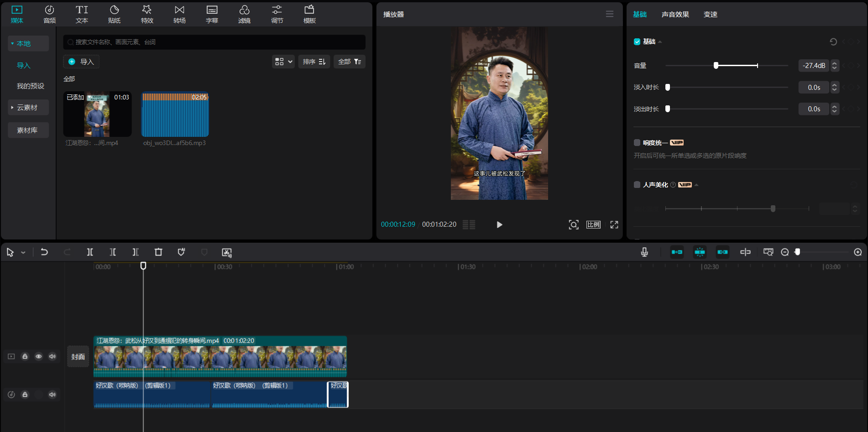Open the 模板 templates tab
This screenshot has width=868, height=432.
(x=309, y=14)
